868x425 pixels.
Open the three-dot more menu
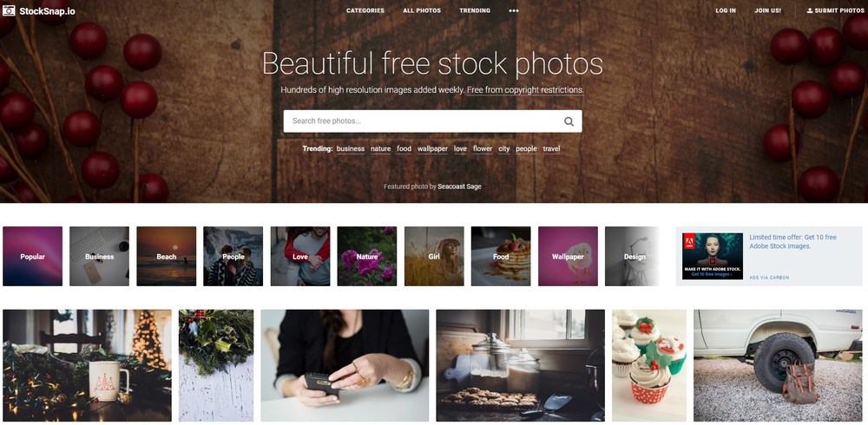click(x=514, y=10)
